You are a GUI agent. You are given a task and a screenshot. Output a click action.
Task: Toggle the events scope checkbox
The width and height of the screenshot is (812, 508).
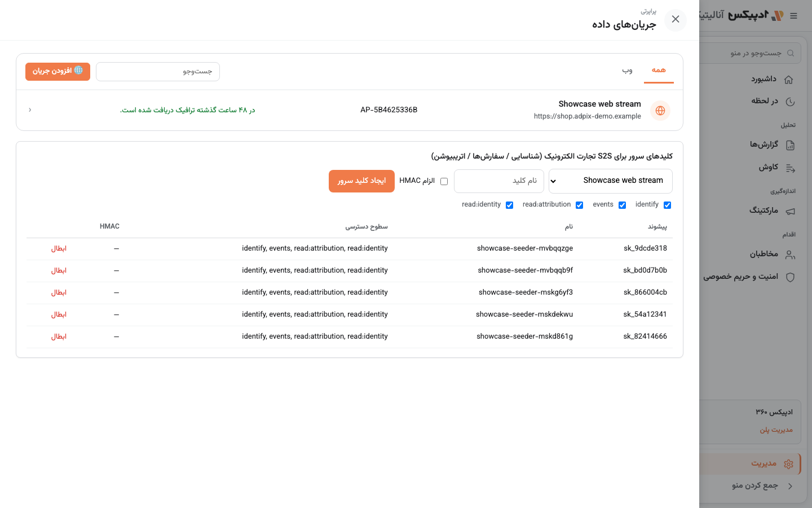pyautogui.click(x=622, y=205)
